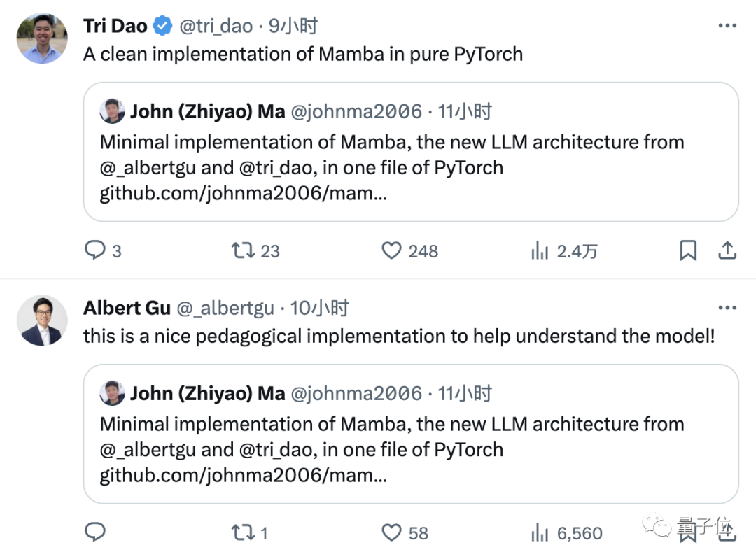Image resolution: width=756 pixels, height=559 pixels.
Task: Retweet Albert Gu's post
Action: (x=243, y=532)
